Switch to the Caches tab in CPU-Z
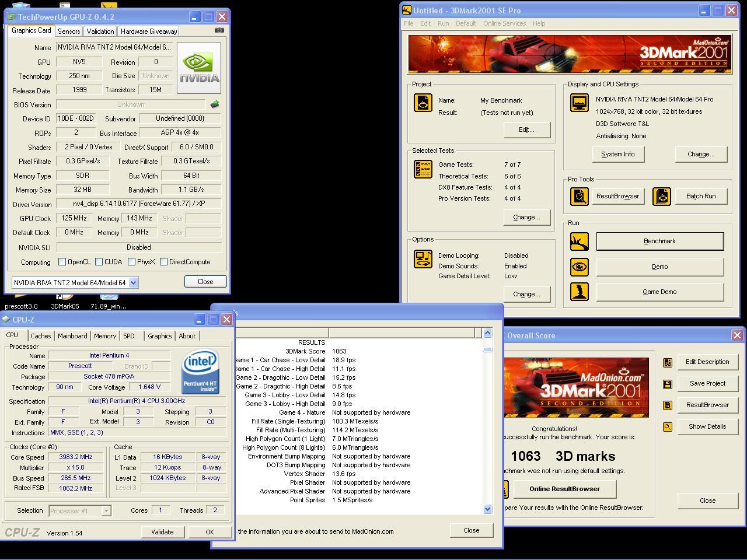The height and width of the screenshot is (560, 747). click(41, 336)
